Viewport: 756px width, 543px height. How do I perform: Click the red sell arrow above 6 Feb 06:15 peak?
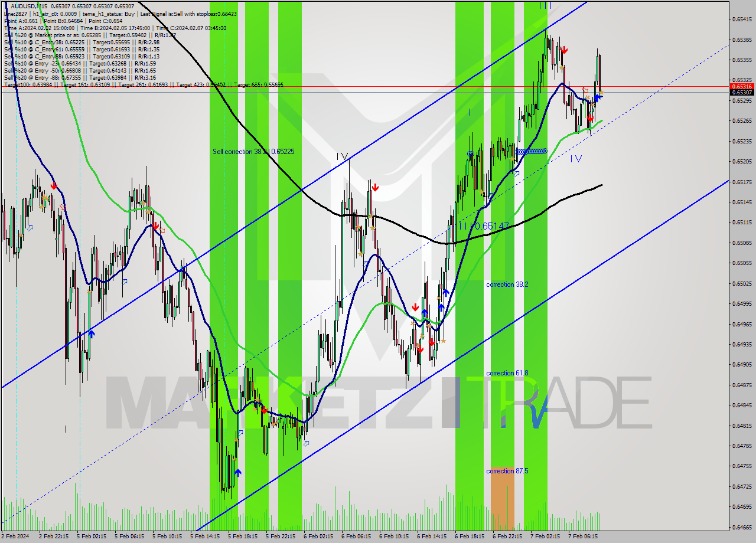(375, 188)
